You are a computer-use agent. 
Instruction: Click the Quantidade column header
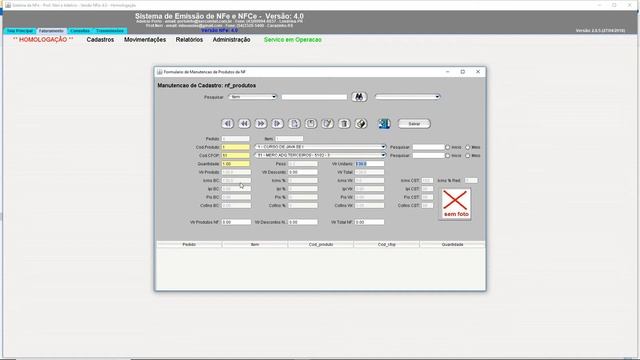tap(452, 244)
